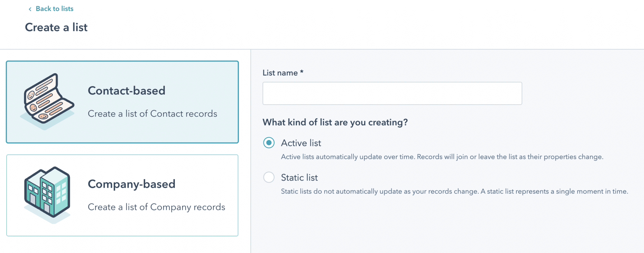Select the Active list radio button
The image size is (644, 253).
(269, 143)
